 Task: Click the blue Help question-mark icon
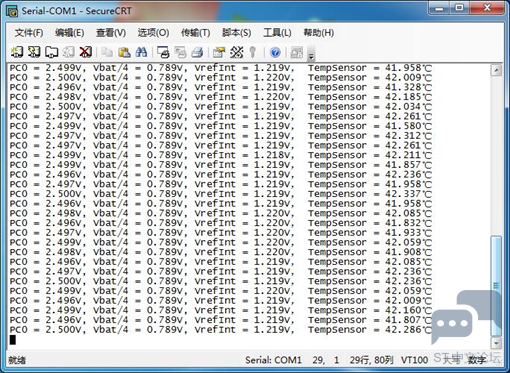(x=275, y=52)
